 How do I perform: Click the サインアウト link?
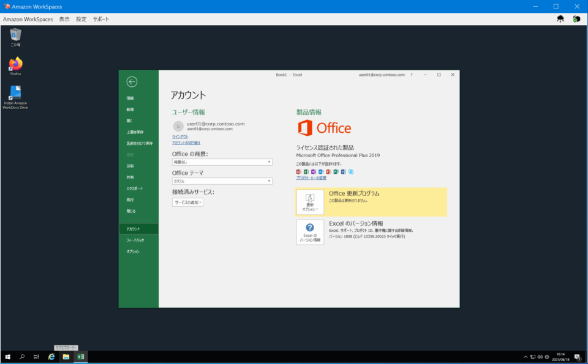coord(181,136)
